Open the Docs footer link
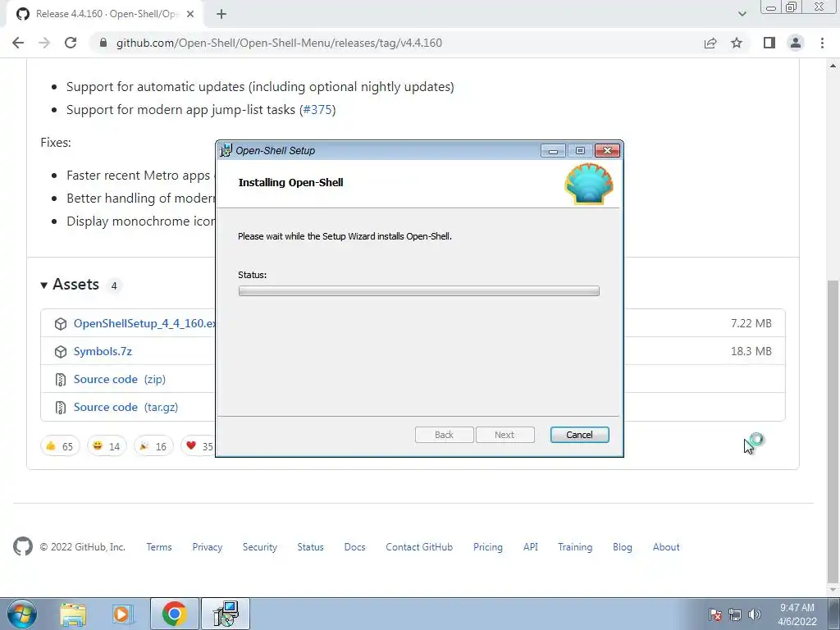The height and width of the screenshot is (630, 840). 354,547
